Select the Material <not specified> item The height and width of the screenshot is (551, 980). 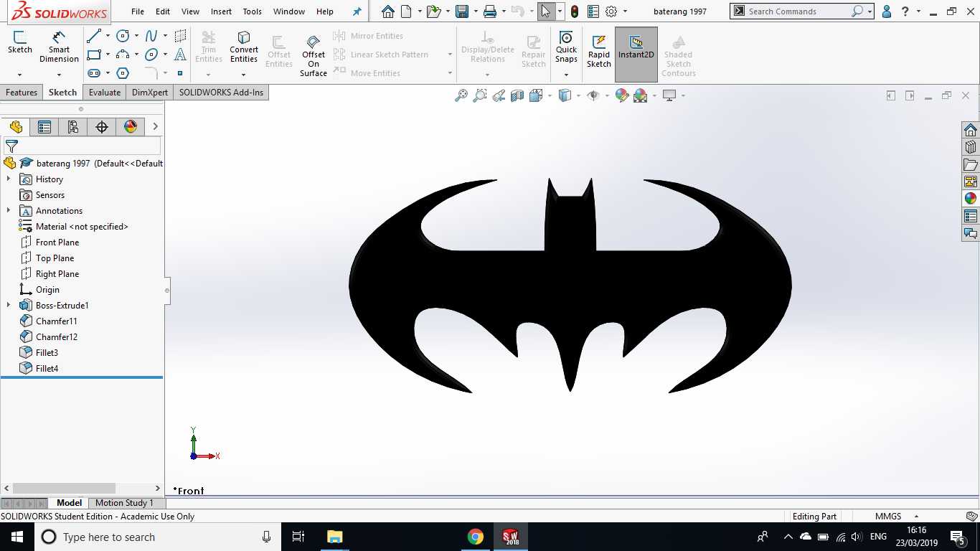82,227
